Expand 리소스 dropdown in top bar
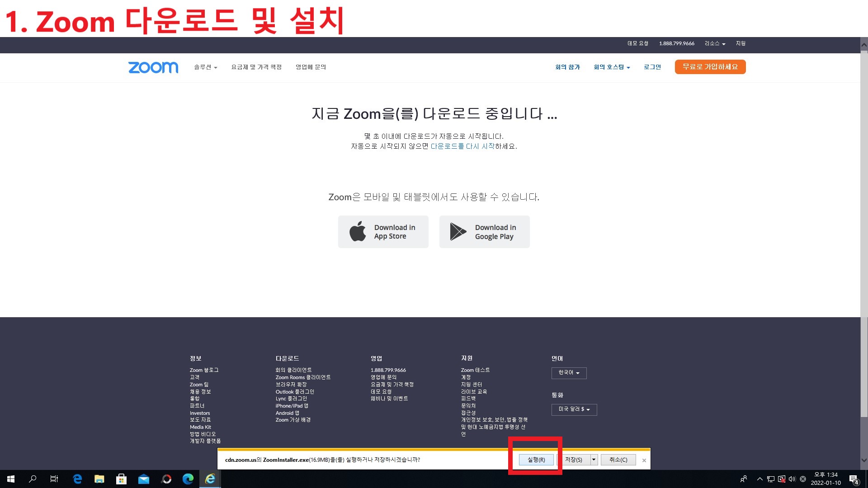Image resolution: width=868 pixels, height=488 pixels. click(715, 43)
